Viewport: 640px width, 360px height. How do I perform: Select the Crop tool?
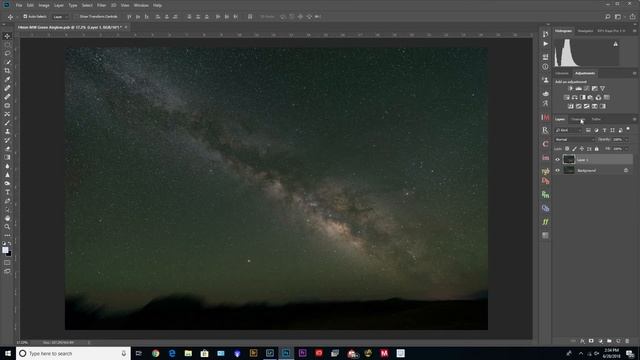tap(7, 71)
